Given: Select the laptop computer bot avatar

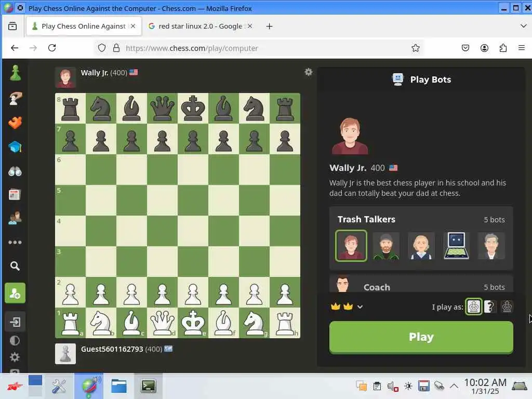Looking at the screenshot, I should [456, 246].
